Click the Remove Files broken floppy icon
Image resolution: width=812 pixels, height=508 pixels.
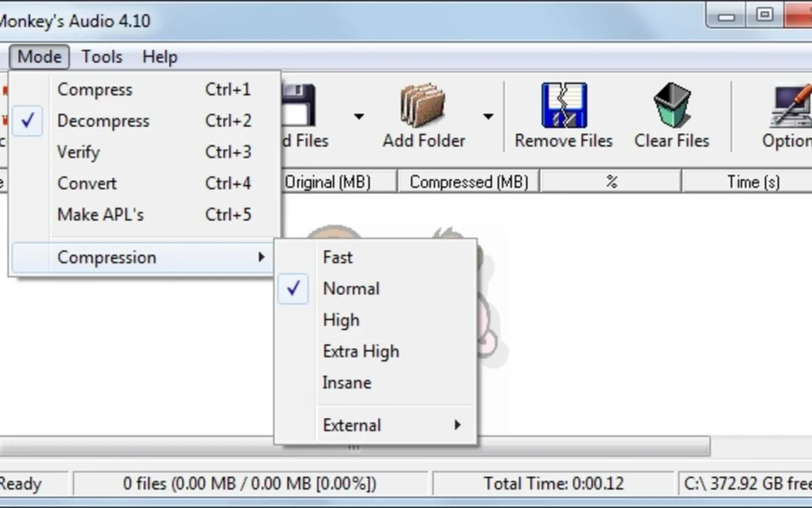(564, 105)
